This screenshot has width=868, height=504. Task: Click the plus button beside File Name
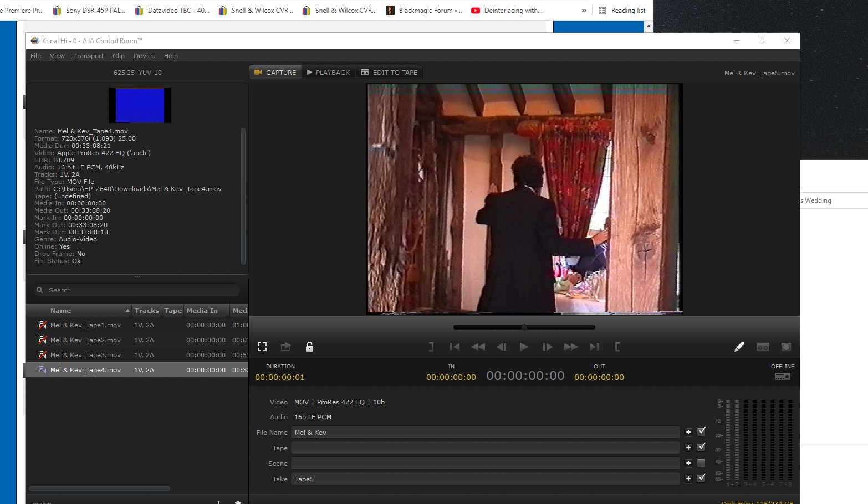pos(688,432)
